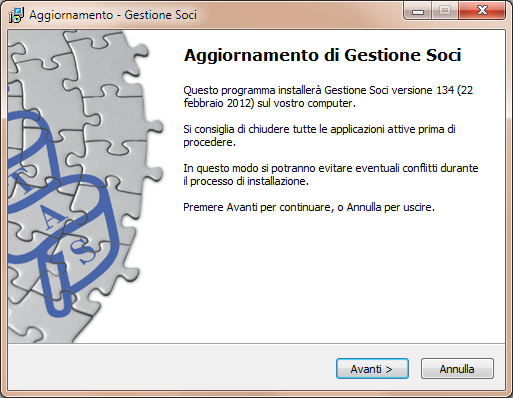Click the greyed-out maximize button
The height and width of the screenshot is (398, 513).
coord(445,11)
